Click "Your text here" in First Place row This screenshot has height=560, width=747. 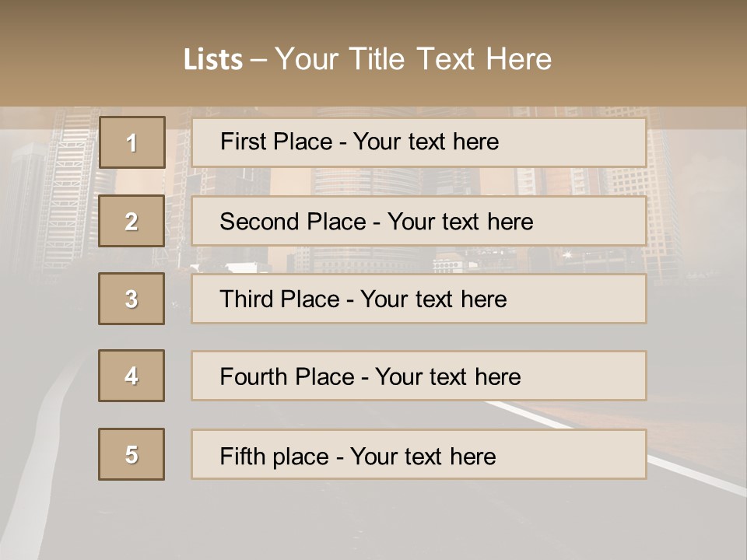click(x=426, y=142)
